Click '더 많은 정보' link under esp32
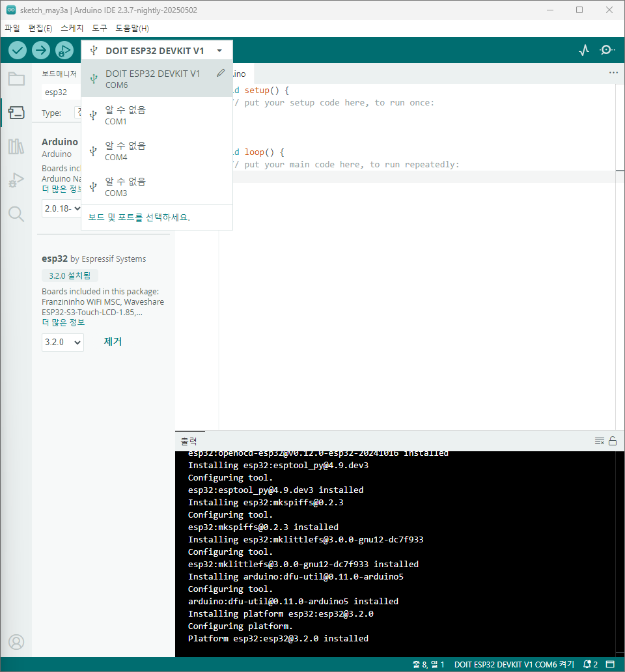625x672 pixels. click(63, 322)
